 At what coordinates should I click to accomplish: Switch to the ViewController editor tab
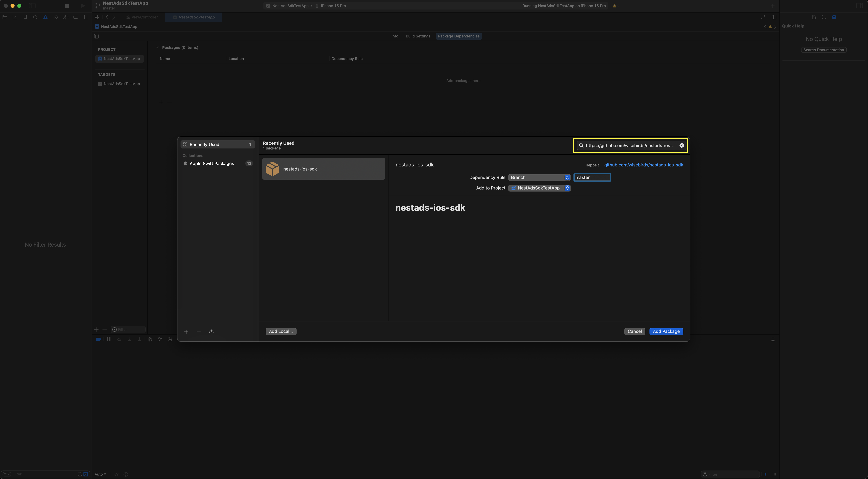144,17
